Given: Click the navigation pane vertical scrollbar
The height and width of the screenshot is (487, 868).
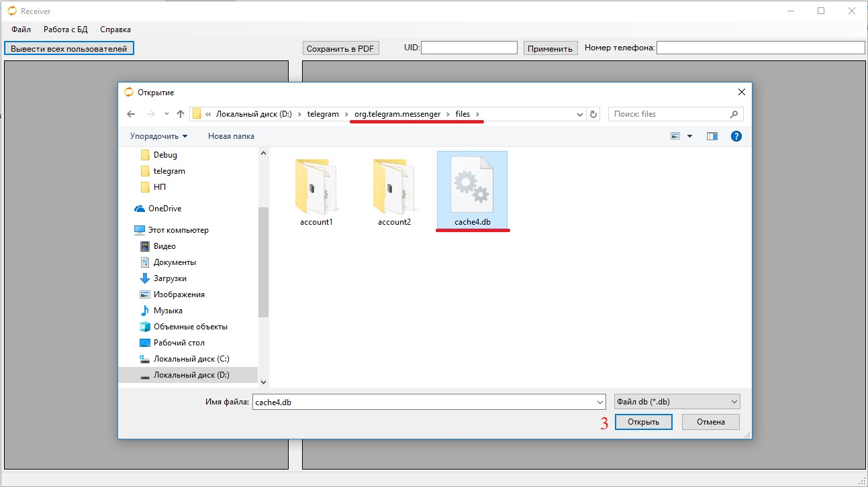Looking at the screenshot, I should tap(263, 262).
